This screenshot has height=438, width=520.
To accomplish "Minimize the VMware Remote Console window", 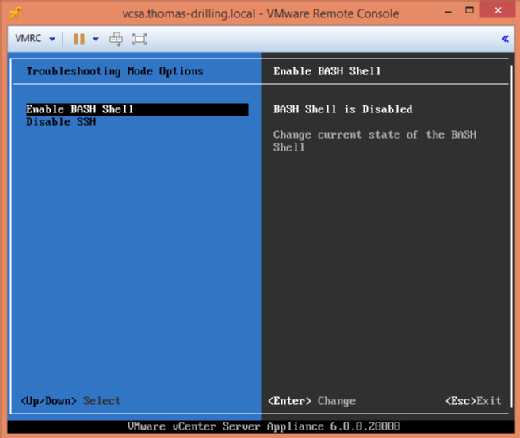I will [448, 12].
